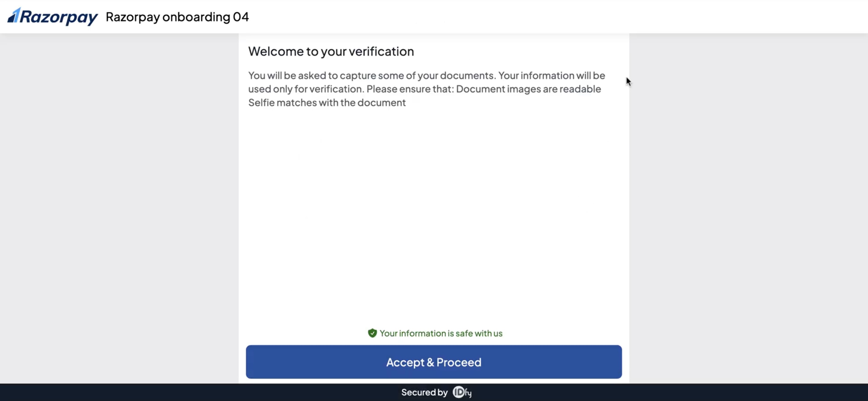The height and width of the screenshot is (401, 868).
Task: Click the top header bar
Action: click(434, 17)
